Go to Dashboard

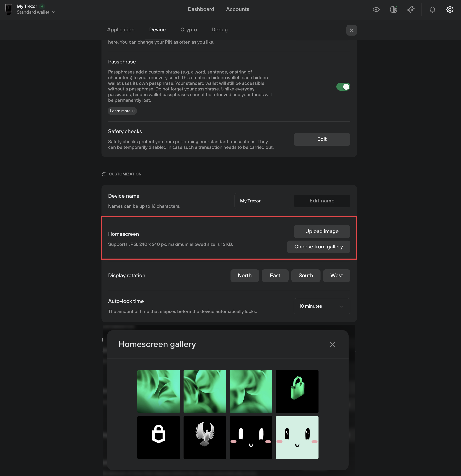pos(201,9)
